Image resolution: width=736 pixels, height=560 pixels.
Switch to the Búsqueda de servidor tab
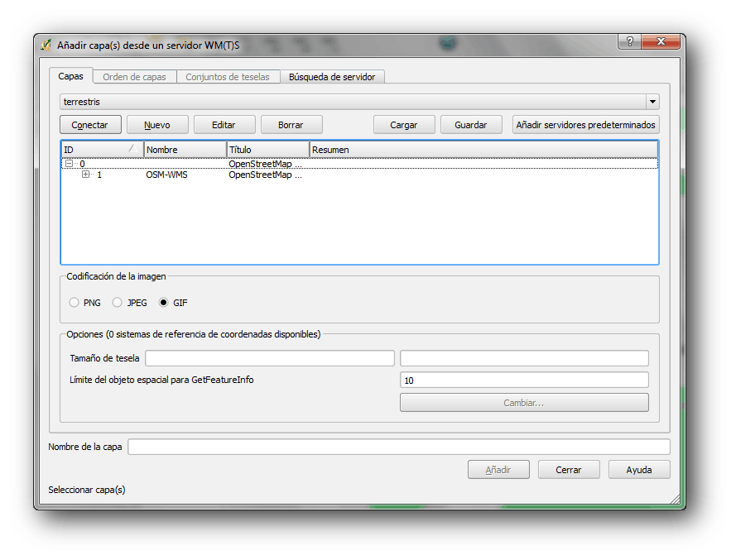331,77
